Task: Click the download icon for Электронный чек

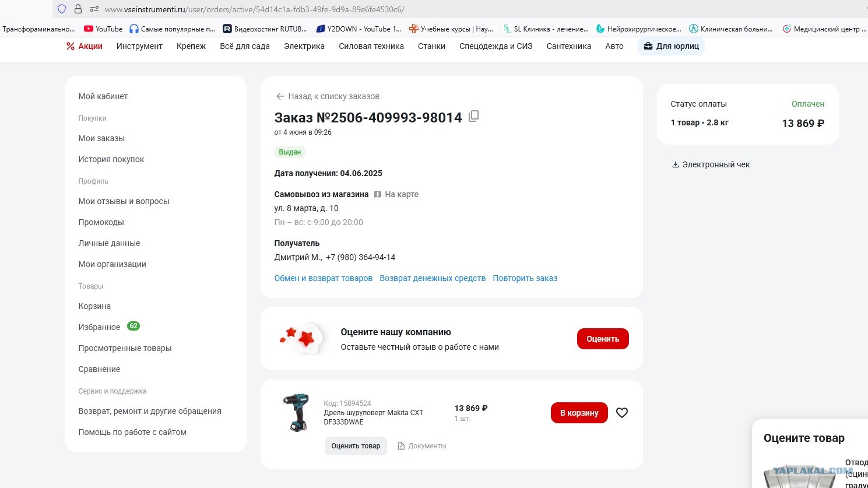Action: point(676,164)
